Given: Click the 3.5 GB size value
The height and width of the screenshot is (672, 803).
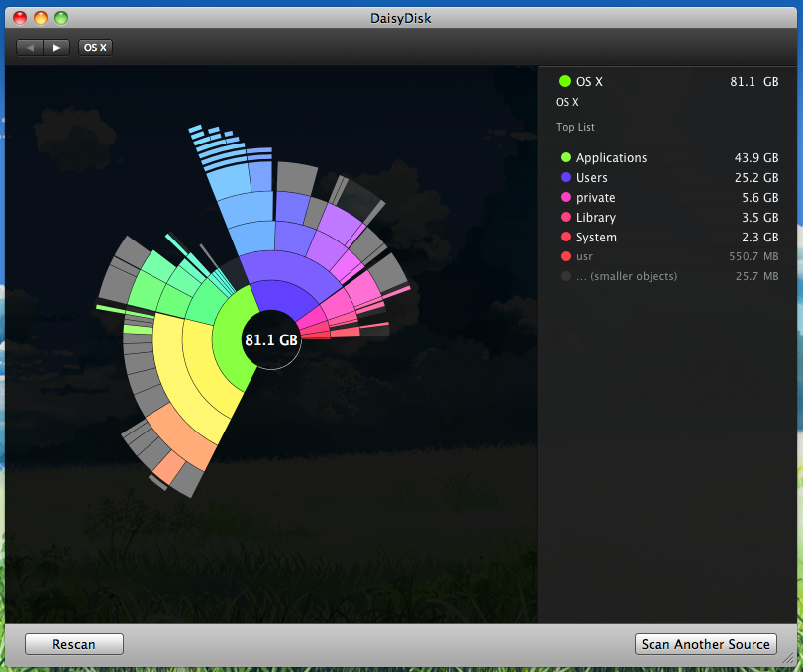Looking at the screenshot, I should [x=760, y=217].
